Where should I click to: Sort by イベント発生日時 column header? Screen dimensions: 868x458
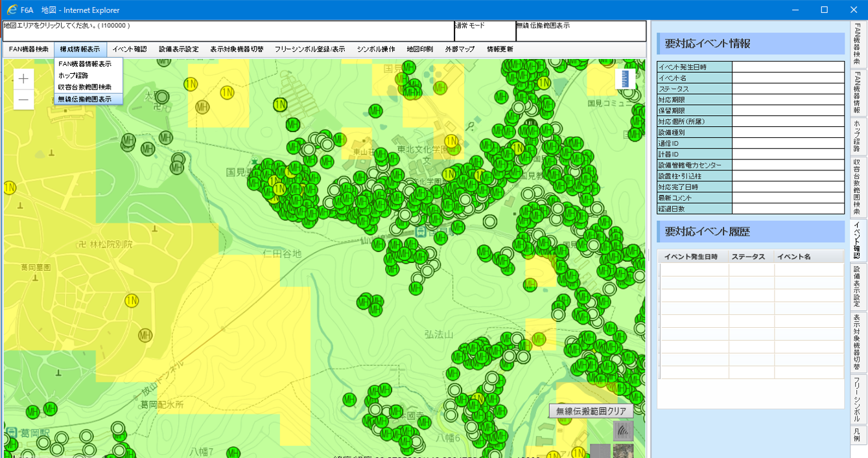click(691, 257)
